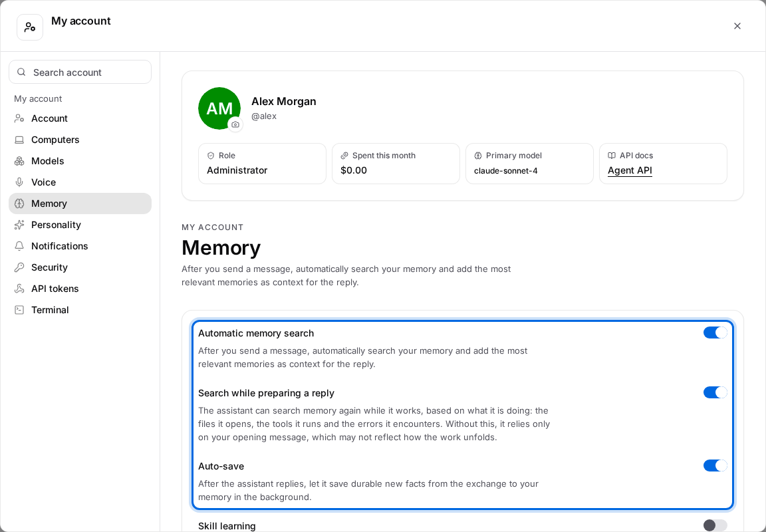Image resolution: width=766 pixels, height=532 pixels.
Task: Click the Memory brain icon
Action: point(19,203)
